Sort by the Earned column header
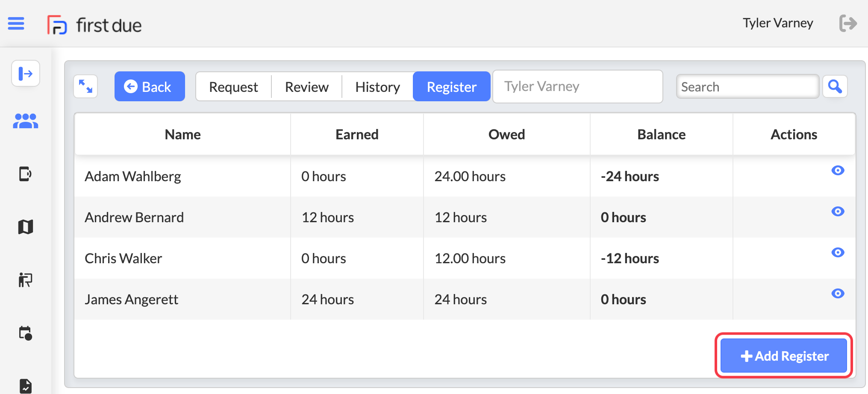This screenshot has height=394, width=868. pos(357,134)
